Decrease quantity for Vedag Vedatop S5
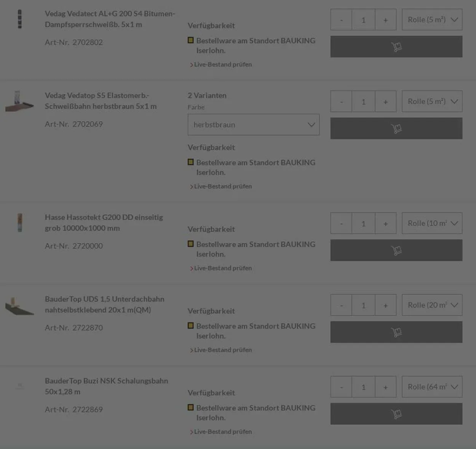Screen dimensions: 476x449 [x=341, y=101]
